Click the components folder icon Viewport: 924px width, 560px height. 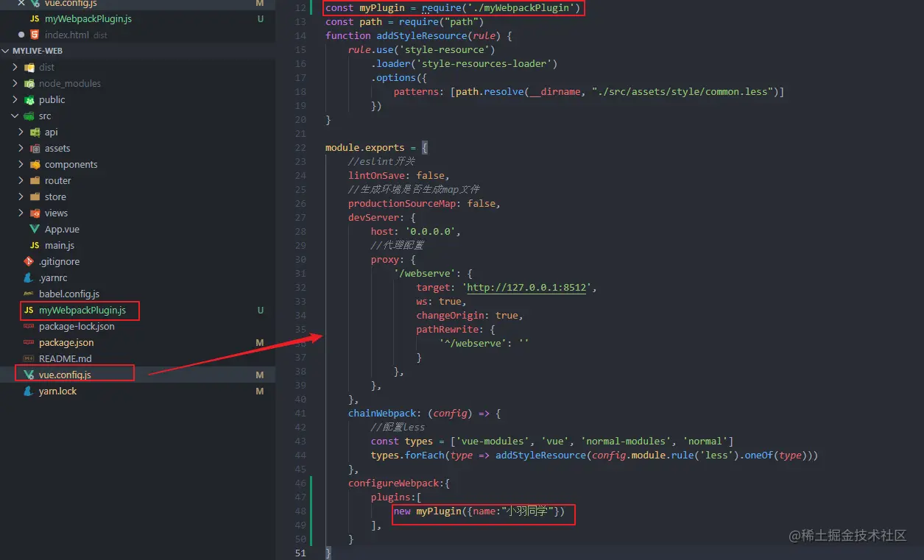pyautogui.click(x=35, y=164)
